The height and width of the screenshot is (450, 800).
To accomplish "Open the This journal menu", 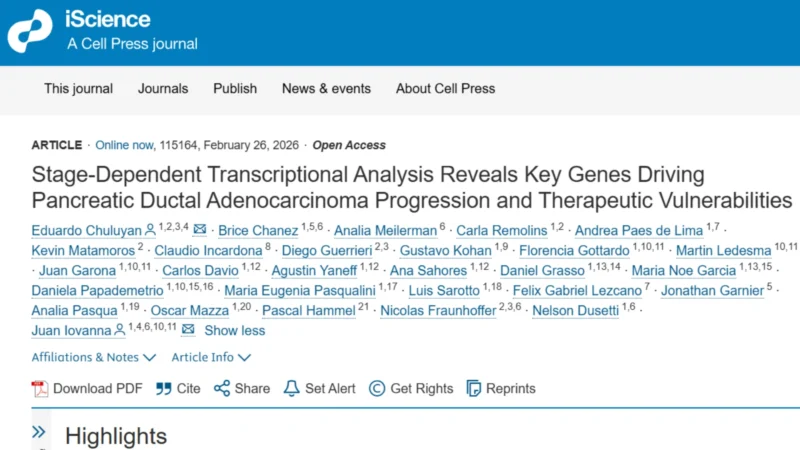I will click(78, 88).
